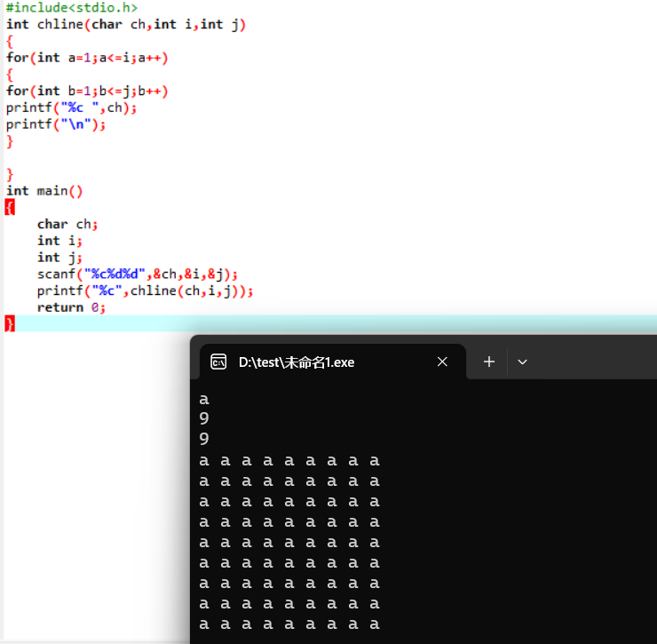Viewport: 657px width, 644px height.
Task: Click the int i; declaration
Action: 59,241
